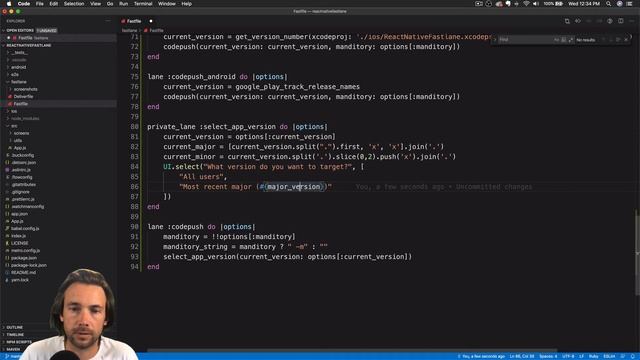Close the Find widget
This screenshot has width=640, height=360.
coord(626,40)
